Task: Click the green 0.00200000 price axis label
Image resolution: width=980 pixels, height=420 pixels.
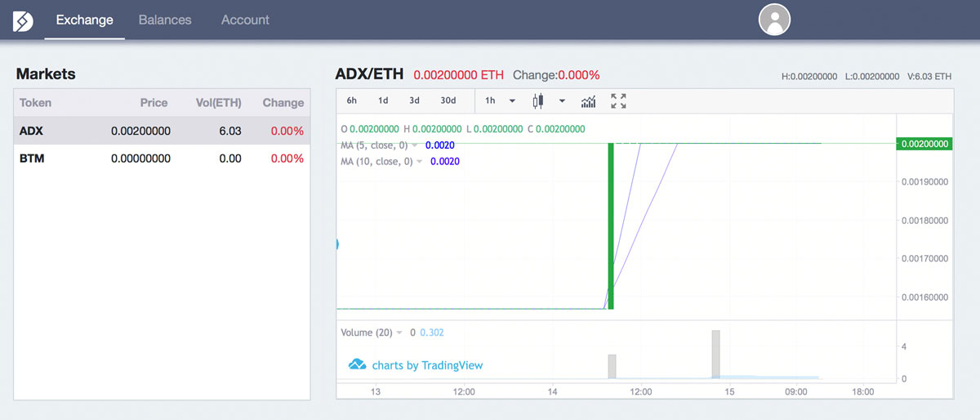Action: pos(924,143)
